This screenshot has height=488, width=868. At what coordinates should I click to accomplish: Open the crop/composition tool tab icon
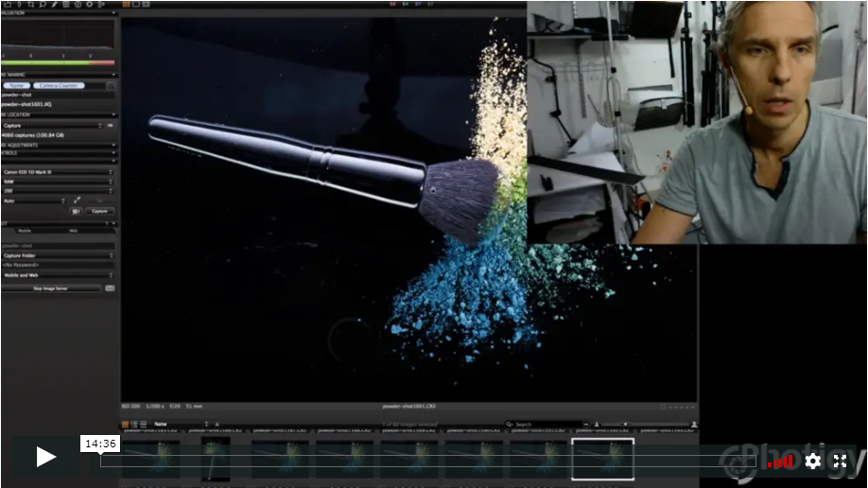pos(31,5)
